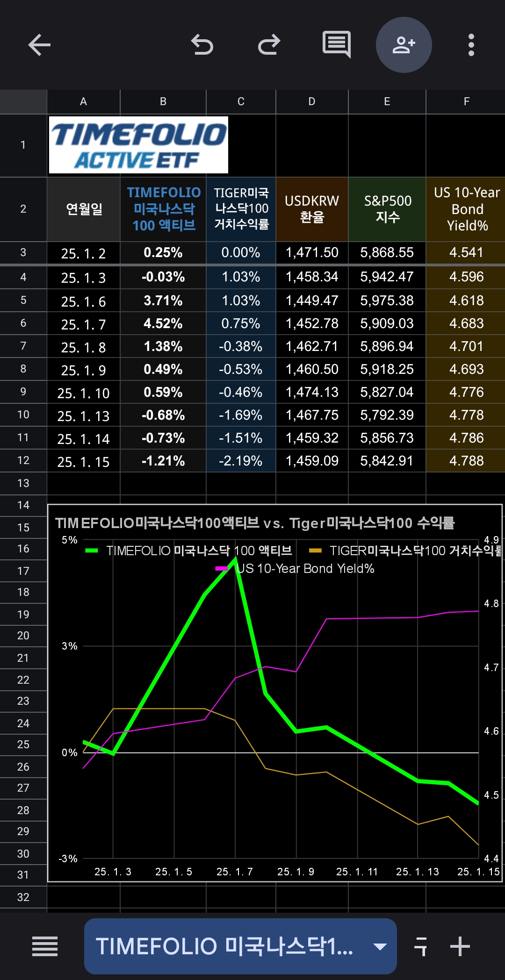Image resolution: width=505 pixels, height=980 pixels.
Task: Select the -1.69% cell
Action: click(241, 415)
